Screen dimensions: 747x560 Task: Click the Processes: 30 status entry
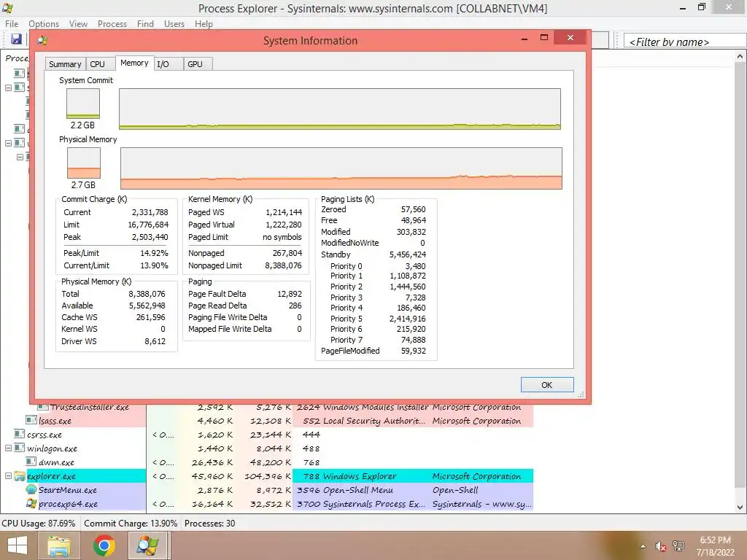[209, 524]
